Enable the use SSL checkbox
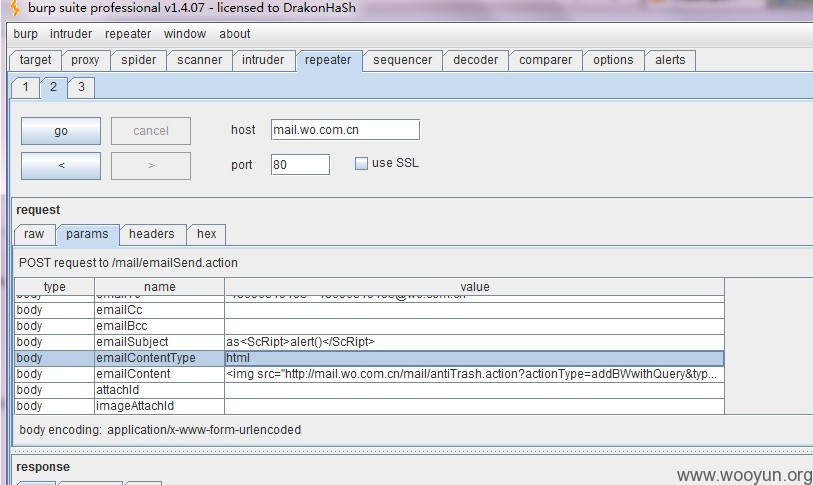Viewport: 813px width, 485px height. 361,163
